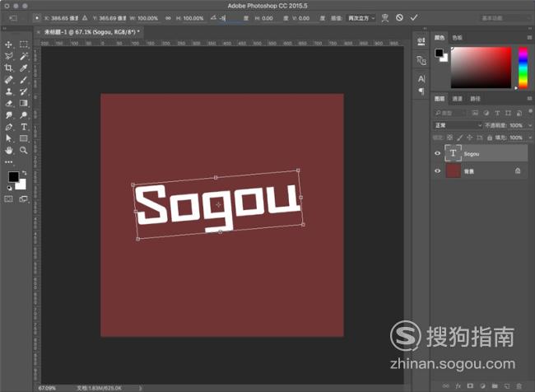Select the Polygonal Lasso tool
The width and height of the screenshot is (535, 392).
8,56
